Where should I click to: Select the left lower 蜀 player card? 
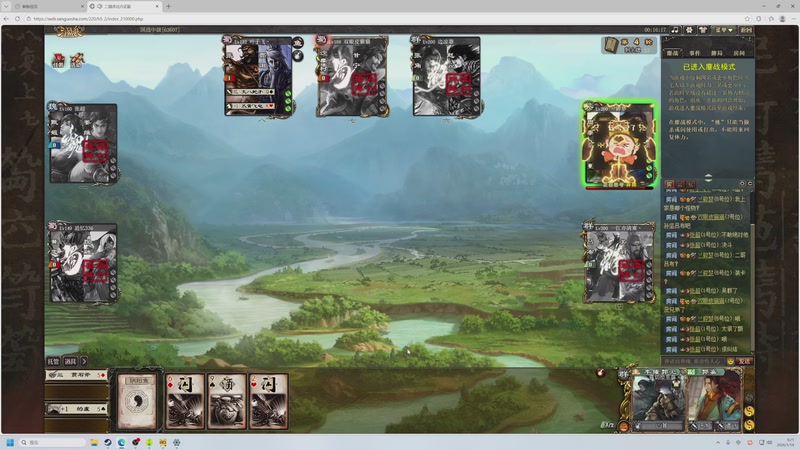point(83,263)
